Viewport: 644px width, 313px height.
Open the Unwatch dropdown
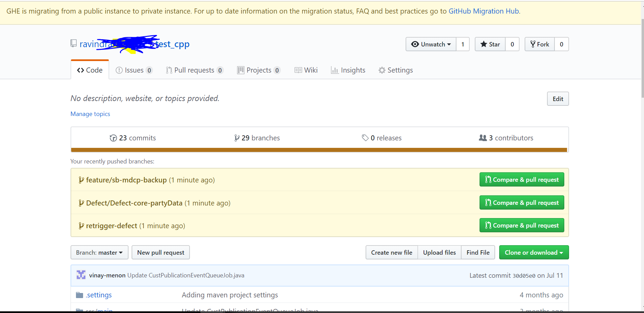pos(431,44)
